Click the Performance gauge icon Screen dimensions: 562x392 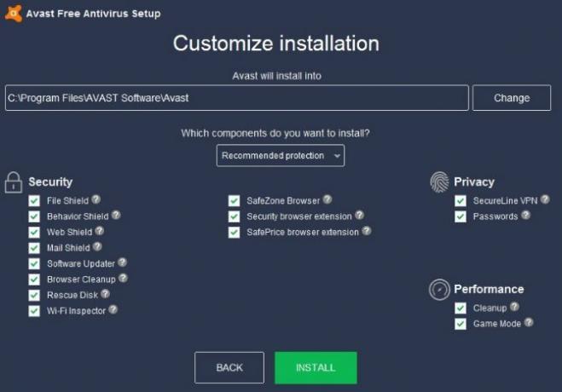439,290
